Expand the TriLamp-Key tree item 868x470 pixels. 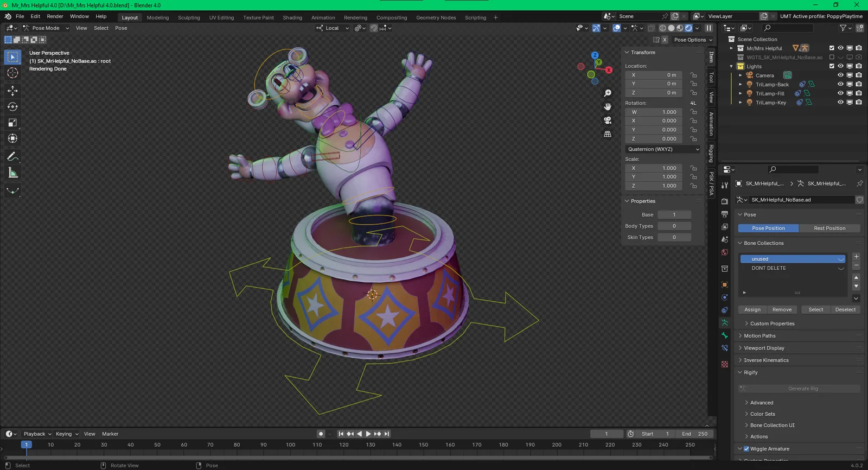point(741,103)
